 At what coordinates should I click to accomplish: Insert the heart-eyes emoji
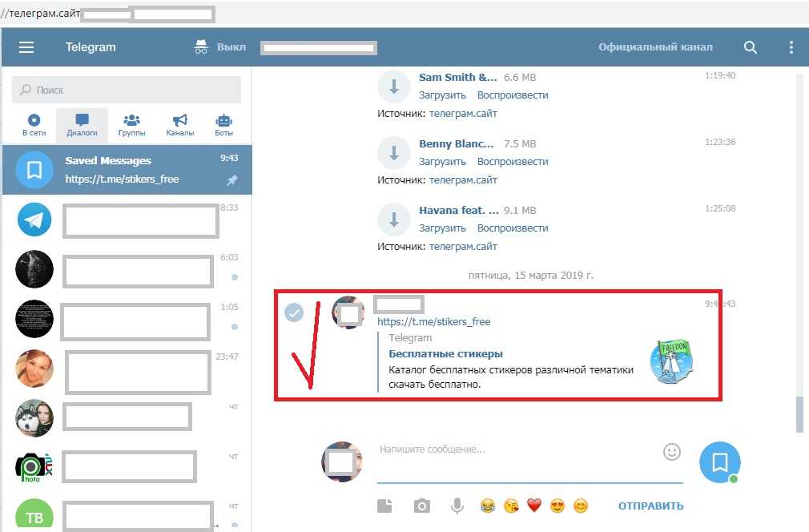(x=557, y=506)
